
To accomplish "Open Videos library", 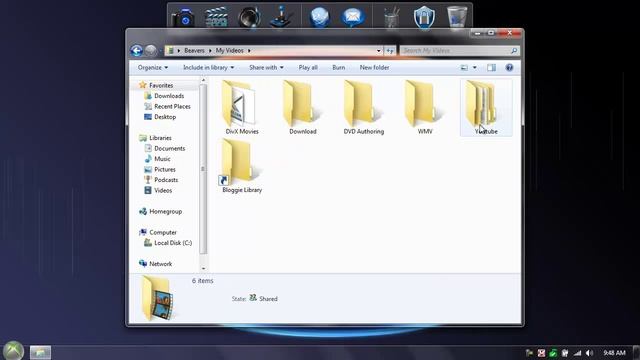I will click(x=163, y=191).
